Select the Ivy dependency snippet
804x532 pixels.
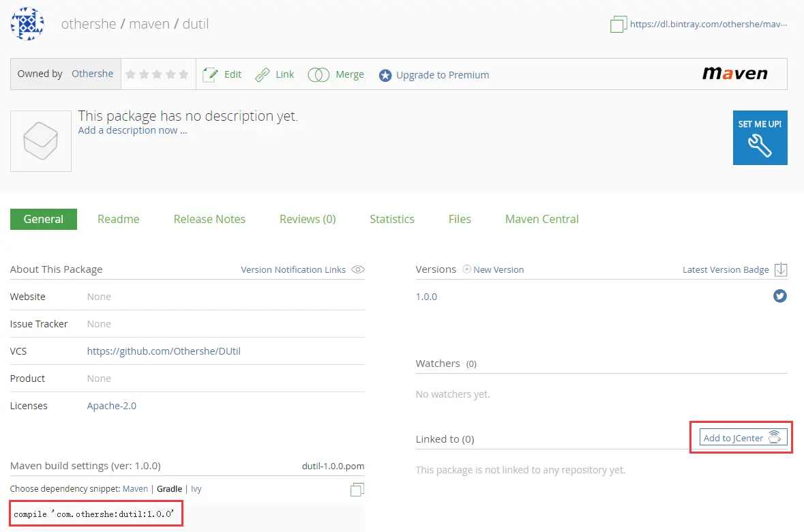tap(196, 489)
